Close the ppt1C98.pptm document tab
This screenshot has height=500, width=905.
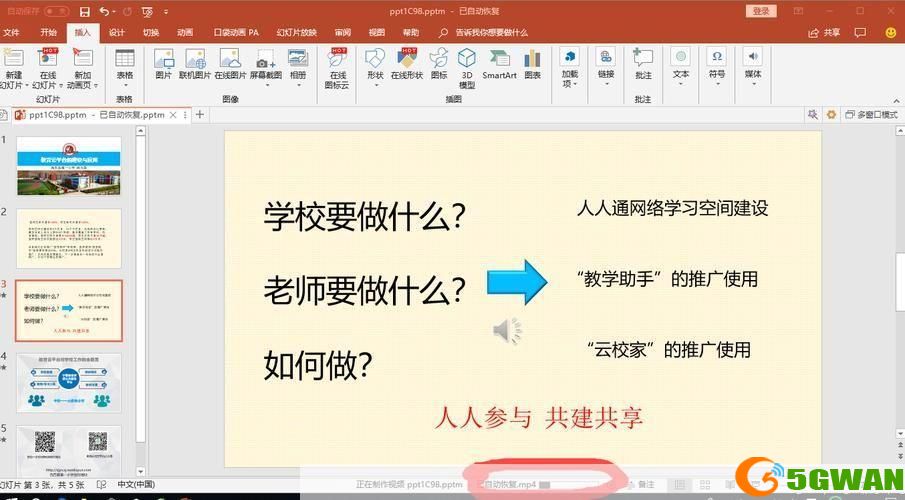(173, 115)
